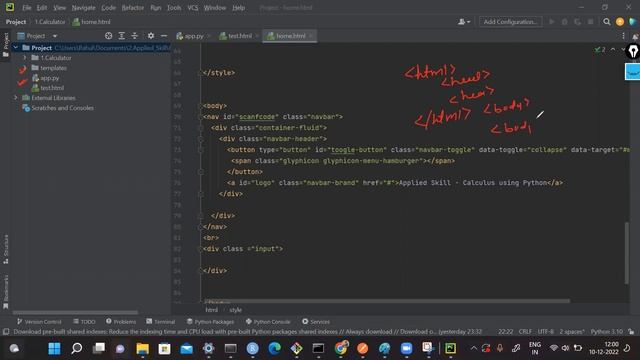Click the Stop square icon in the toolbar

pos(591,22)
